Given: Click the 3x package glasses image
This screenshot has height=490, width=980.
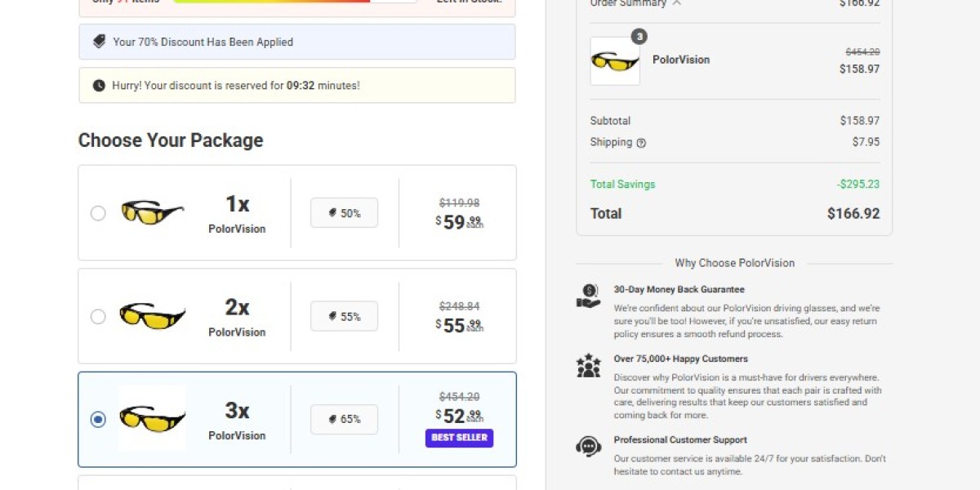Looking at the screenshot, I should click(x=152, y=419).
